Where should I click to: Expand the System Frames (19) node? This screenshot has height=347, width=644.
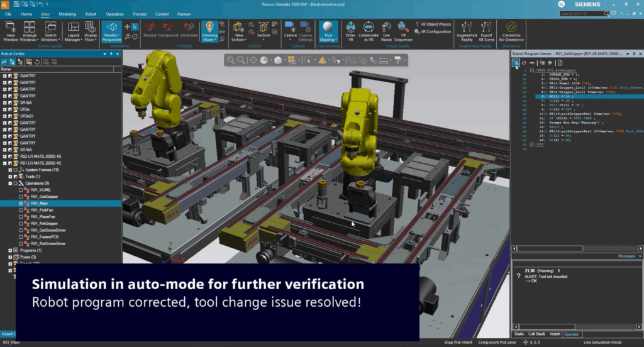(11, 169)
